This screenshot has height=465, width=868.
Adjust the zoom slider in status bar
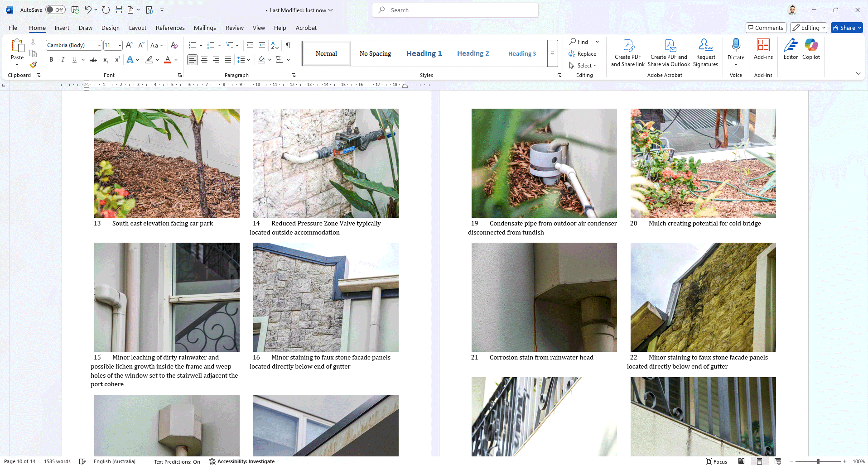pos(818,461)
